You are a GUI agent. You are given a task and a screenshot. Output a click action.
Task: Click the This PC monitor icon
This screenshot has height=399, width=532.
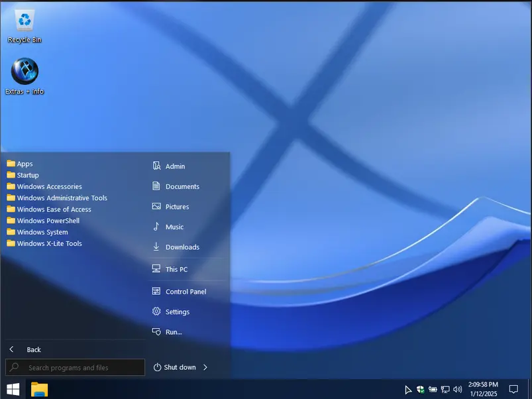pyautogui.click(x=156, y=268)
